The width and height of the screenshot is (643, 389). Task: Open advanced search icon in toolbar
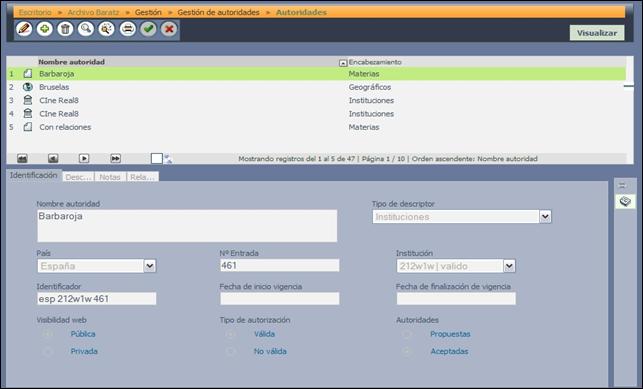point(107,29)
